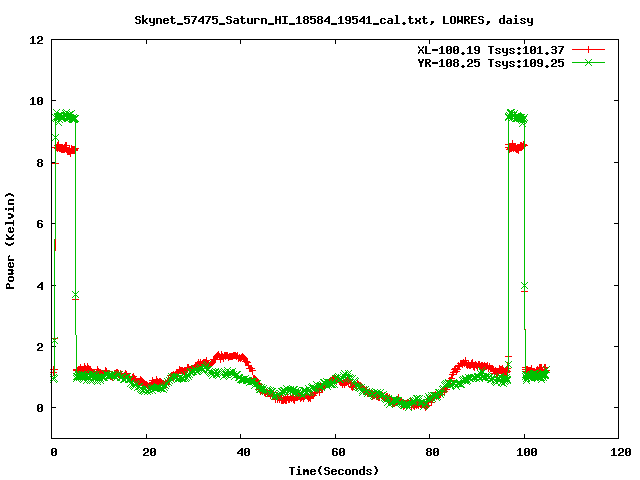The height and width of the screenshot is (480, 640).
Task: Click the plot title Skynet_57475_Saturn_HI text
Action: pyautogui.click(x=333, y=20)
